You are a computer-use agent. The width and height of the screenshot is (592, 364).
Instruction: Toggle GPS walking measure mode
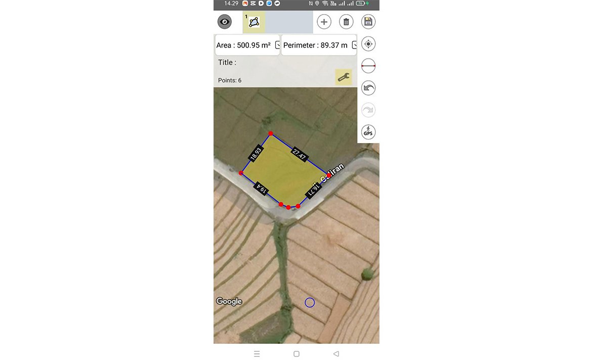click(368, 132)
